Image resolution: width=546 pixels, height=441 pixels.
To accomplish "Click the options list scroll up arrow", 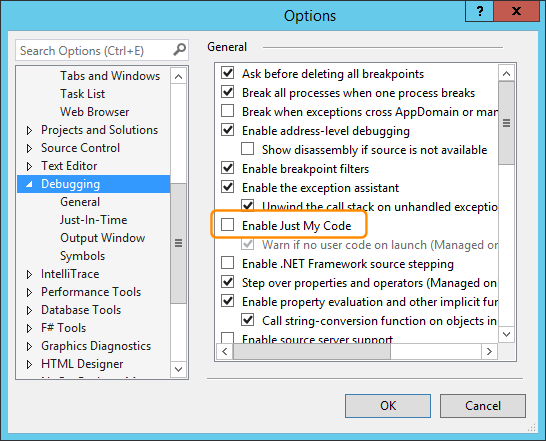I will pyautogui.click(x=507, y=74).
